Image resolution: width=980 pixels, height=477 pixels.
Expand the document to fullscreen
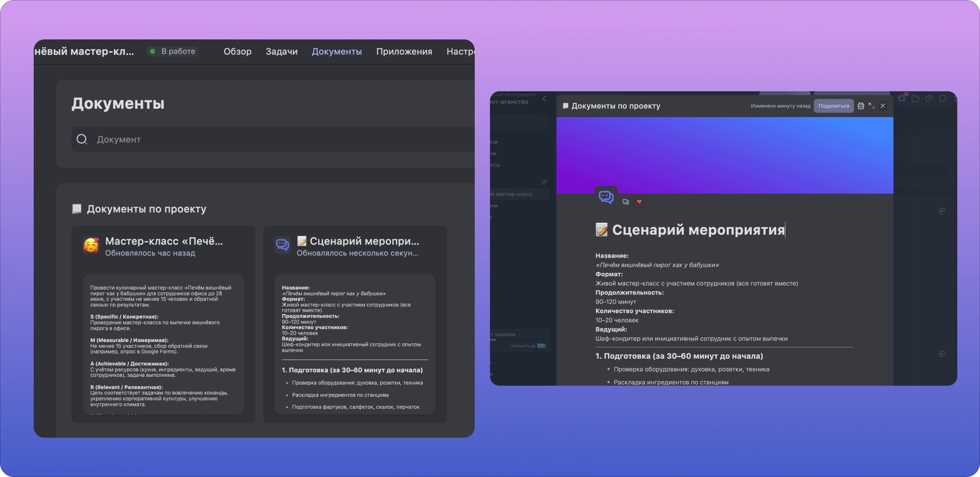871,106
